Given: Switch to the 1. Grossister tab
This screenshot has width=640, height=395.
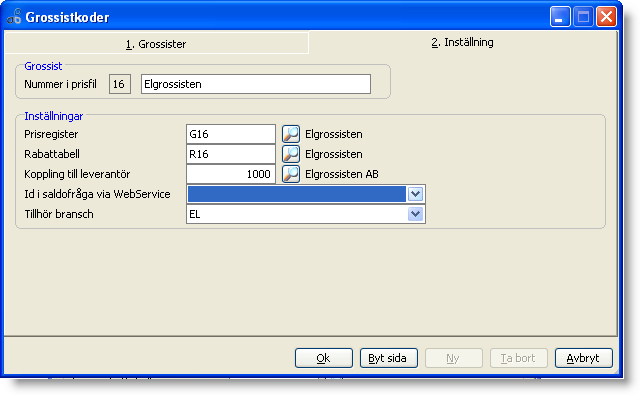Looking at the screenshot, I should (x=156, y=44).
